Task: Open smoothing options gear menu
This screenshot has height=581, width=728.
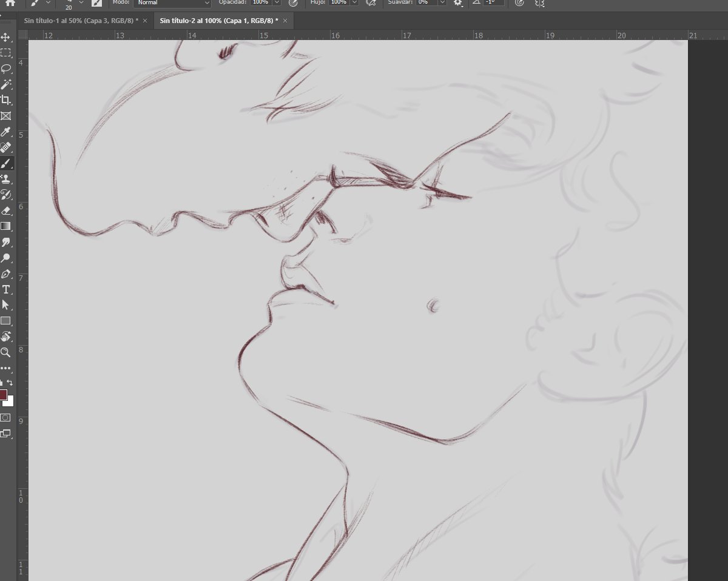Action: [x=458, y=3]
